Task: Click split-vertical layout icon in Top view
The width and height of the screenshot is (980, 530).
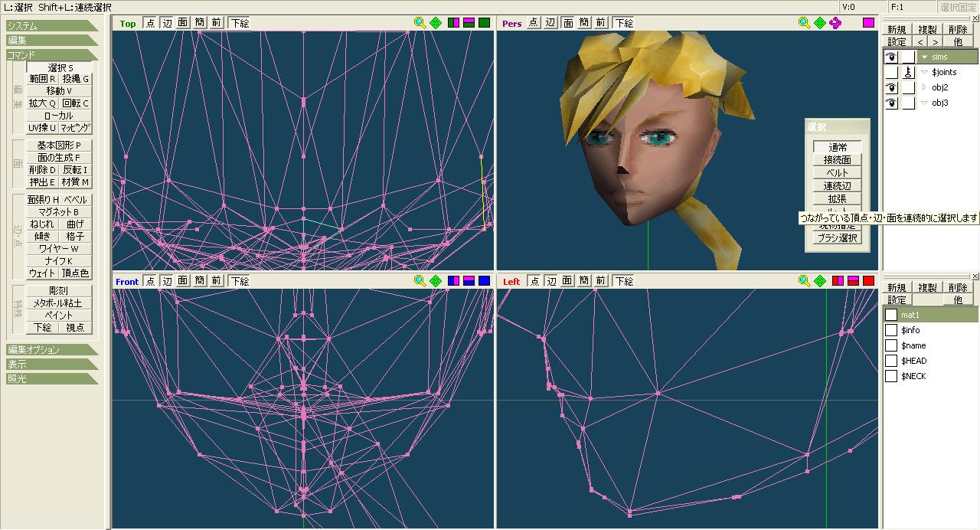Action: (469, 23)
